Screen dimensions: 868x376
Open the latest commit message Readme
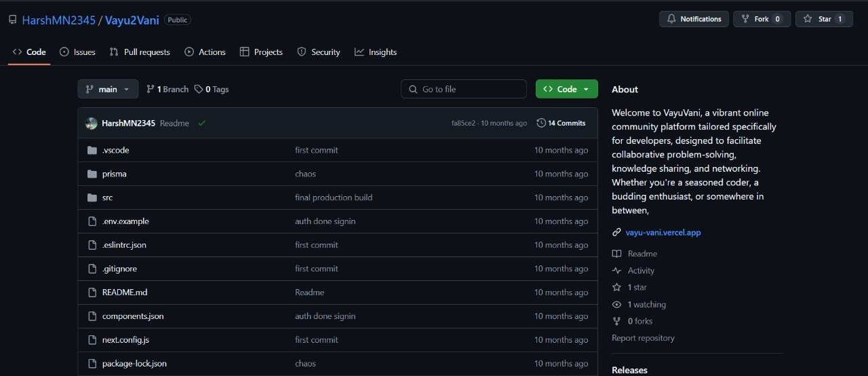tap(174, 123)
